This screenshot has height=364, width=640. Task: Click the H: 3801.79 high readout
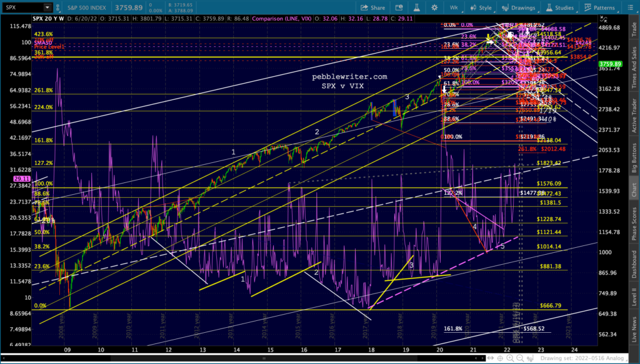(x=146, y=19)
